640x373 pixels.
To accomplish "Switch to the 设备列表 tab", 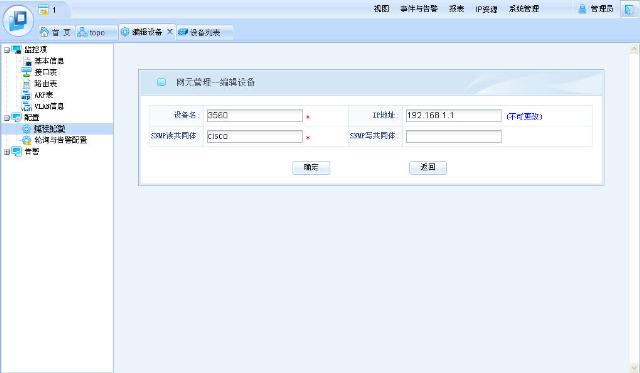I will [x=204, y=32].
